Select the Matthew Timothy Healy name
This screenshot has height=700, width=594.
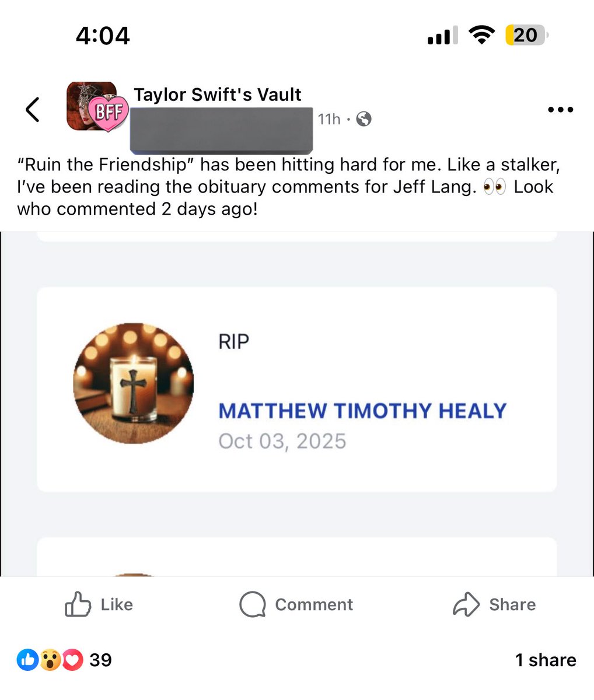(362, 411)
